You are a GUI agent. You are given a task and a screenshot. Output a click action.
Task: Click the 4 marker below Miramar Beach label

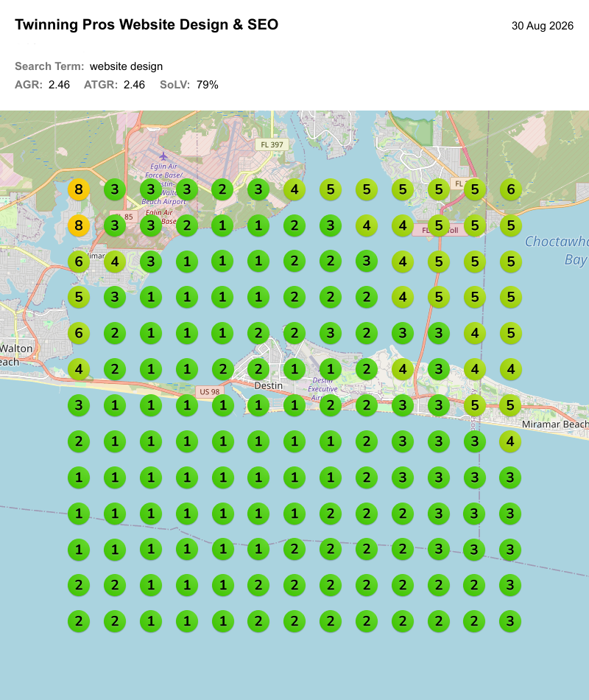click(510, 441)
